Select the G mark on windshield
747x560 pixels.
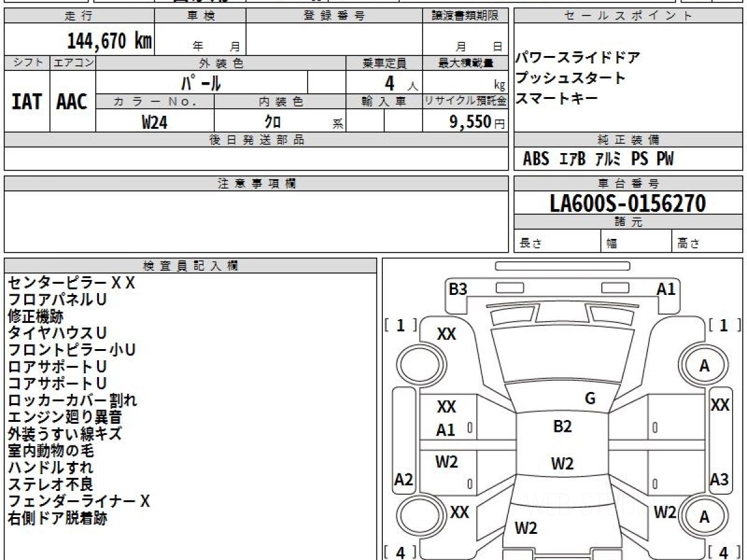[590, 399]
